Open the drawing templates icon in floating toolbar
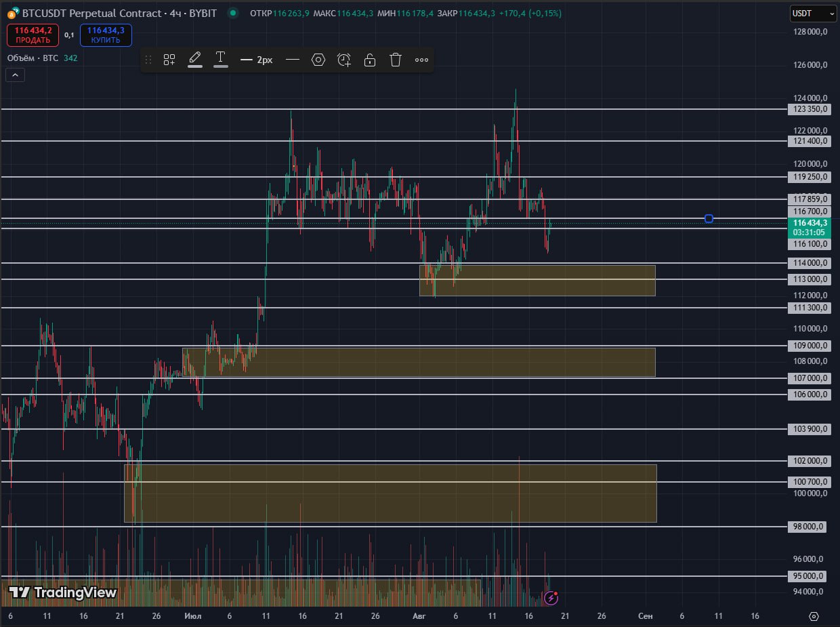The image size is (840, 627). 169,60
